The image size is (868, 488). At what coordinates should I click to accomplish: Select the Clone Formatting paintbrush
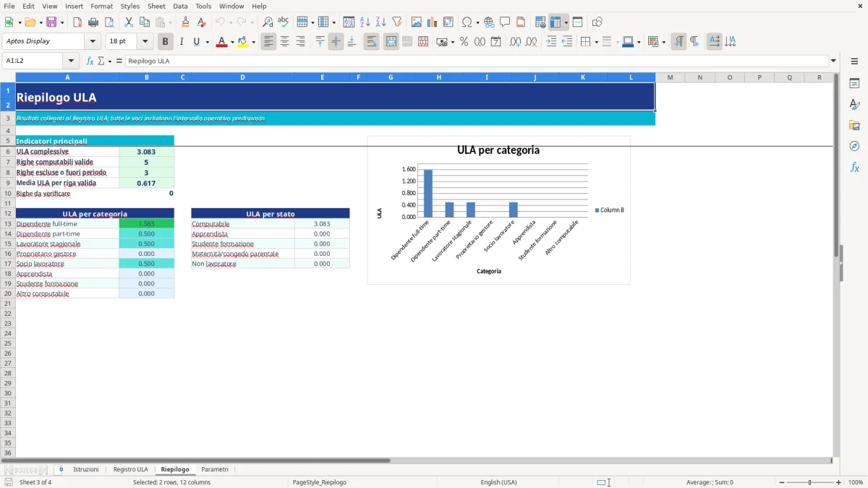tap(186, 22)
